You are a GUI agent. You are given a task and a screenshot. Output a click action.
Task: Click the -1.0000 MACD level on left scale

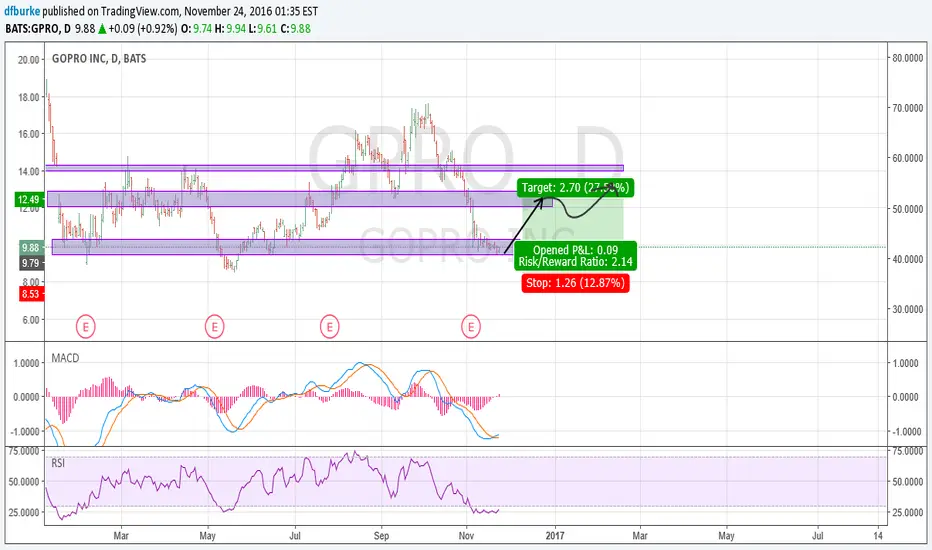coord(23,431)
